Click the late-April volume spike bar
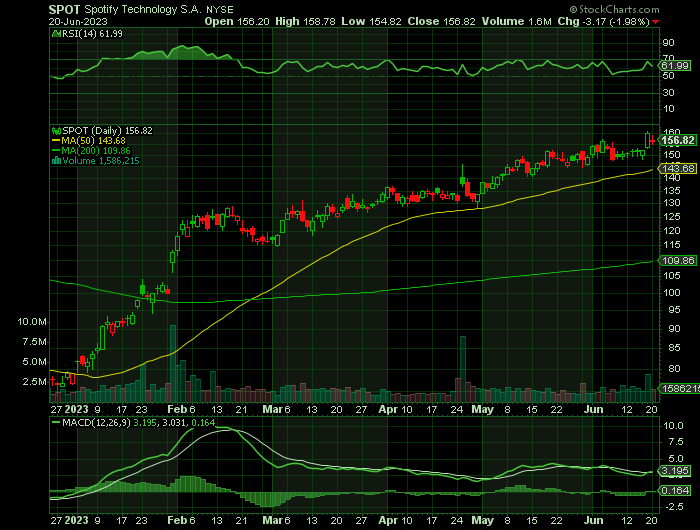 [x=463, y=369]
